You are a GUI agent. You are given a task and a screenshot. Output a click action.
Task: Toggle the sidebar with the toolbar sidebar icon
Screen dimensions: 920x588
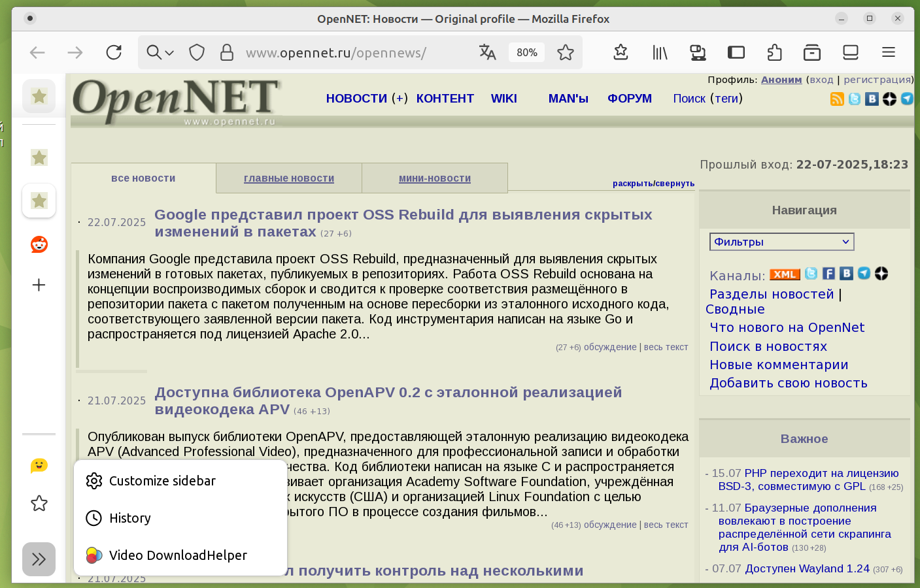point(736,52)
